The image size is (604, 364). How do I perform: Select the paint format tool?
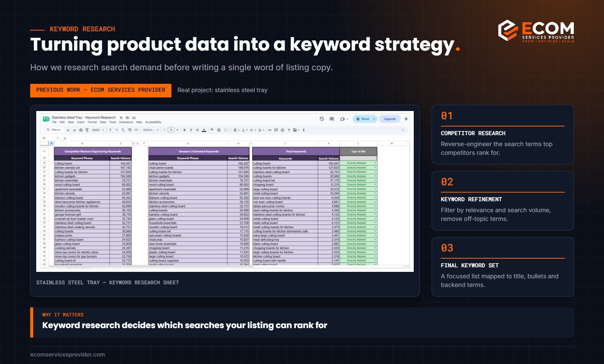(x=87, y=130)
